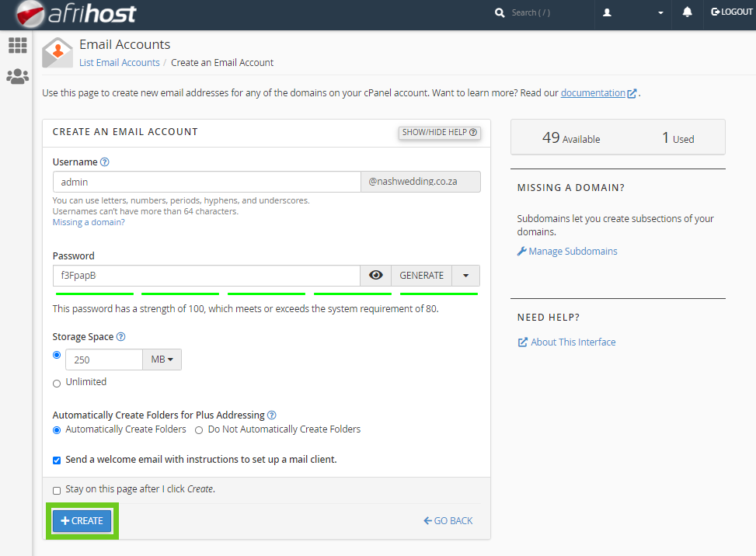The width and height of the screenshot is (756, 556).
Task: Uncheck the send welcome email checkbox
Action: pos(57,460)
